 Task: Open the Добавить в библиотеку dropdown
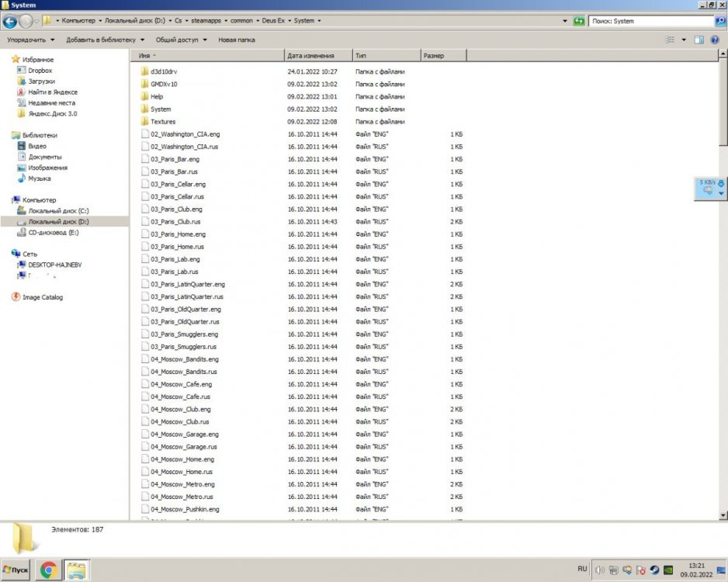[106, 40]
